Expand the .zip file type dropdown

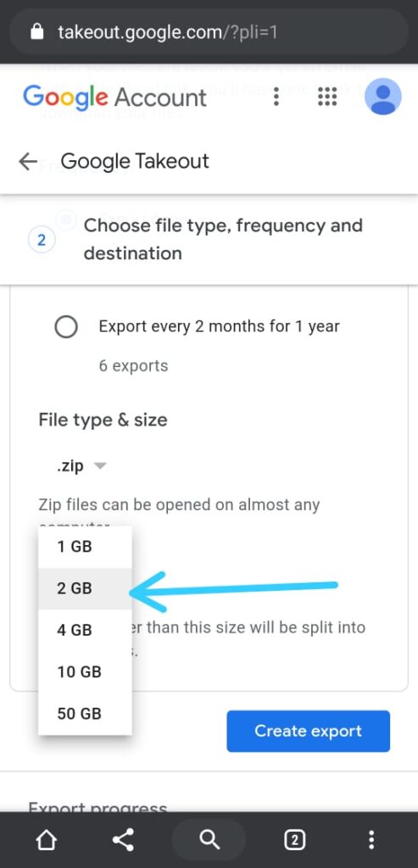[81, 466]
